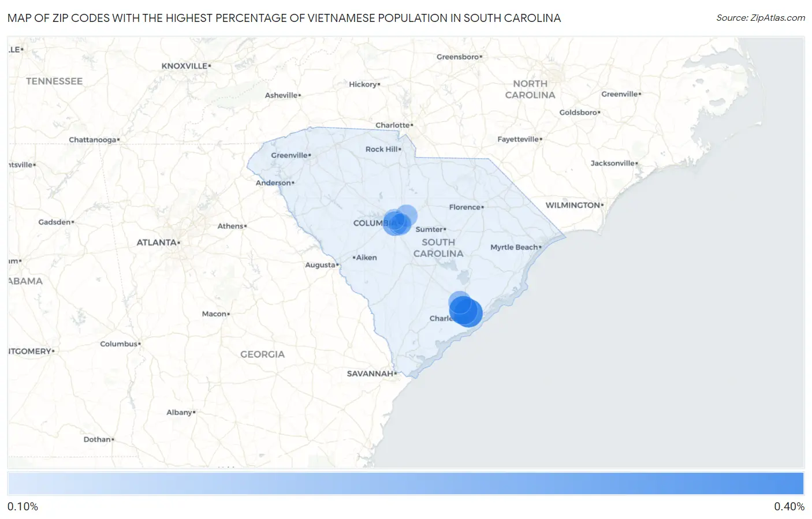Click the lighter bubble northeast of Columbia
Image resolution: width=812 pixels, height=519 pixels.
[407, 215]
